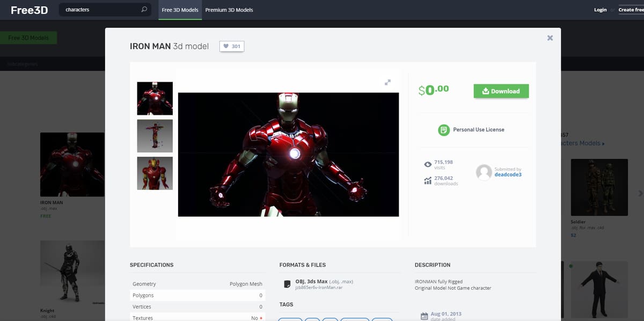Click the jzb865er6v-IronMan.rar file name
644x321 pixels.
click(x=319, y=288)
